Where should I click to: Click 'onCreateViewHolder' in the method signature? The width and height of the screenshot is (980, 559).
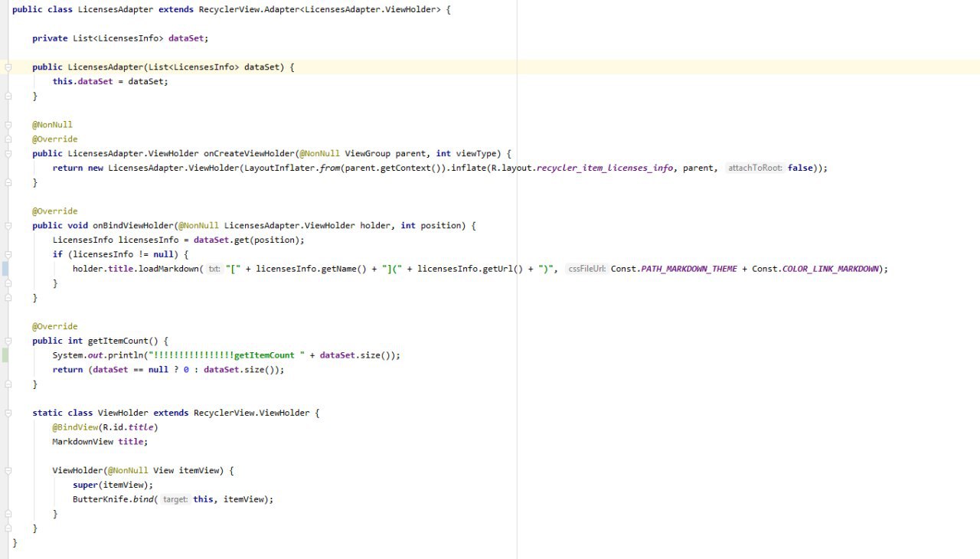pos(249,154)
